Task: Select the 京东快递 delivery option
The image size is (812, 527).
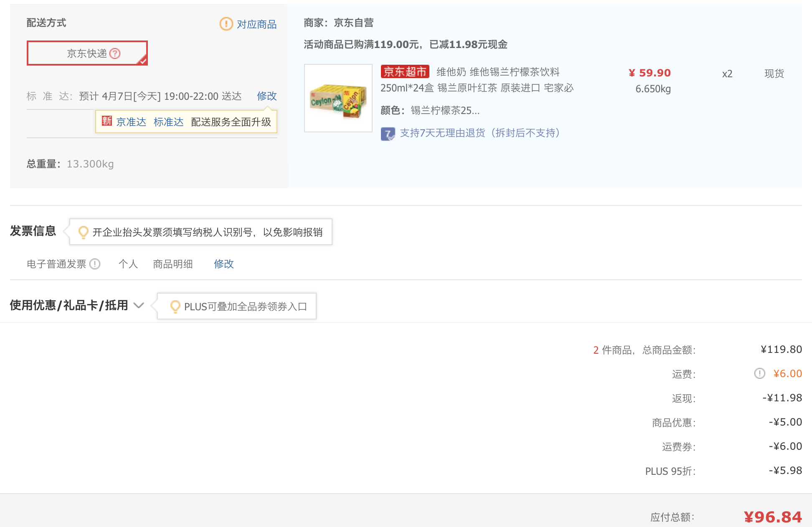Action: 87,53
